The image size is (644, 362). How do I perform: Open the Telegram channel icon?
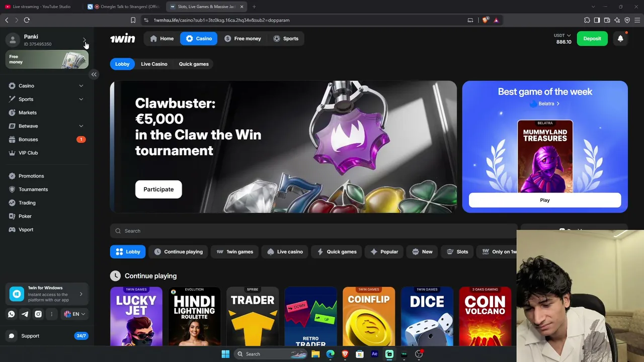[x=25, y=314]
